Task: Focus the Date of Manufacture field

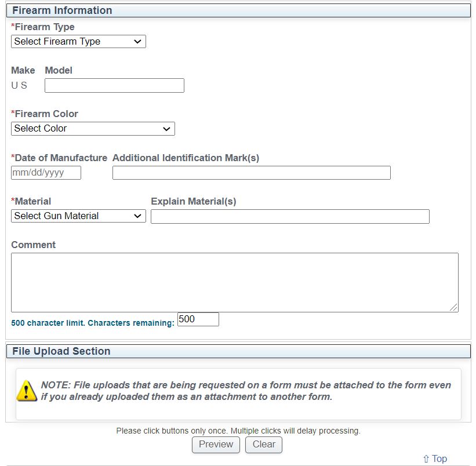Action: 46,173
